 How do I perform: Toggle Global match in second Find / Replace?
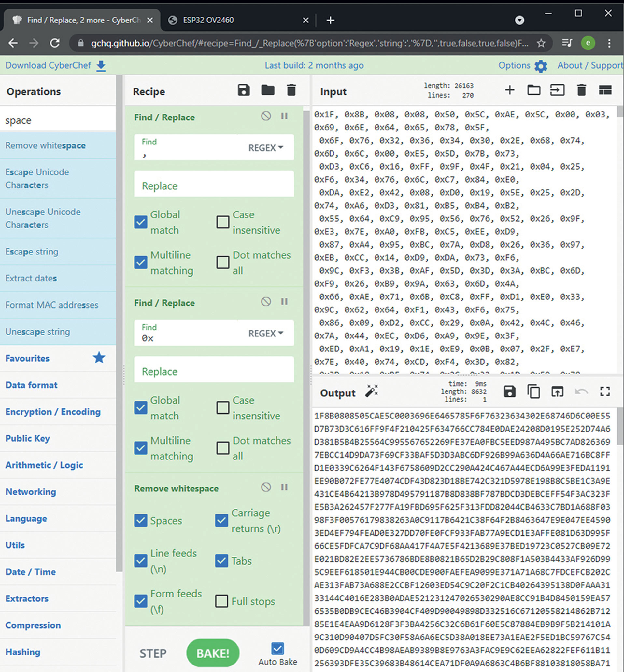140,407
